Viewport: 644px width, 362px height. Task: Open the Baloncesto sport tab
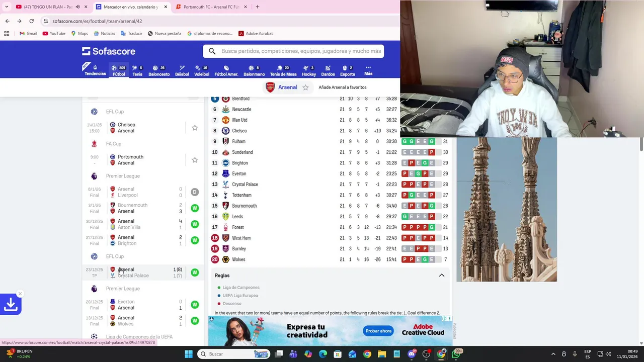tap(159, 70)
